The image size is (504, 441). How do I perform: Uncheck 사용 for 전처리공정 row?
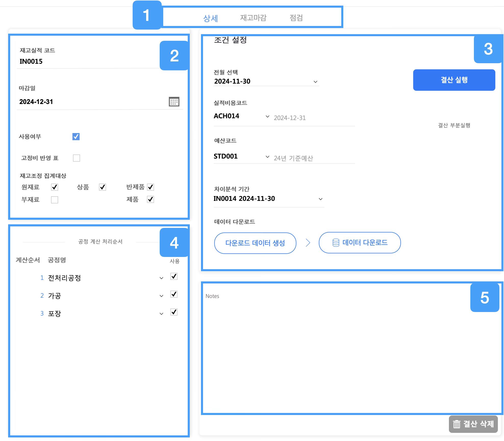[x=174, y=276]
